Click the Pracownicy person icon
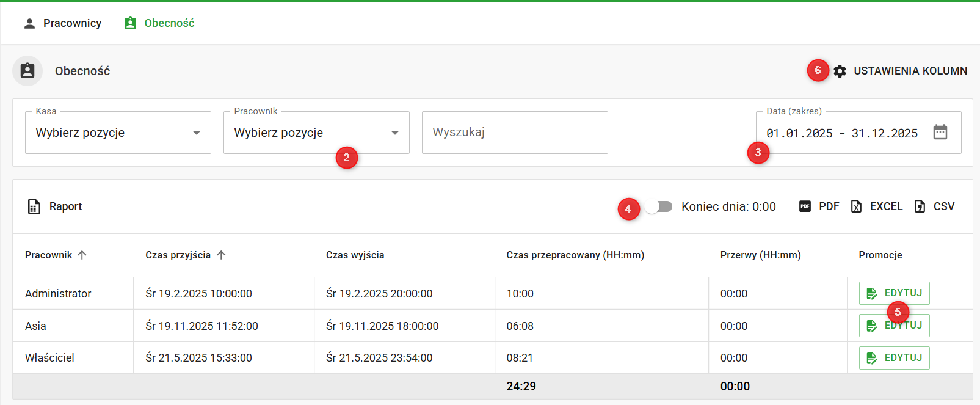 (29, 23)
